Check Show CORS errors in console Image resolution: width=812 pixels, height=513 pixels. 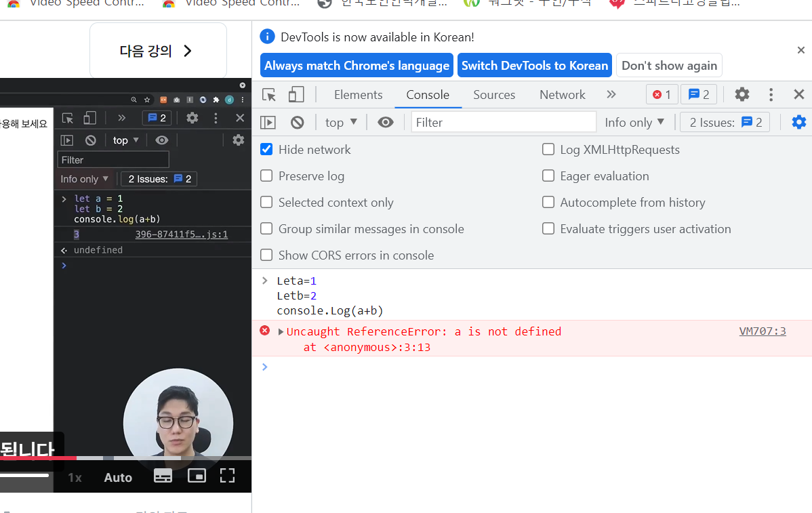coord(266,255)
